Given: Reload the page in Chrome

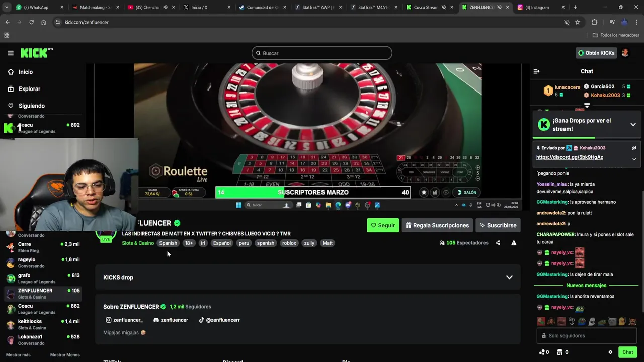Looking at the screenshot, I should coord(31,22).
